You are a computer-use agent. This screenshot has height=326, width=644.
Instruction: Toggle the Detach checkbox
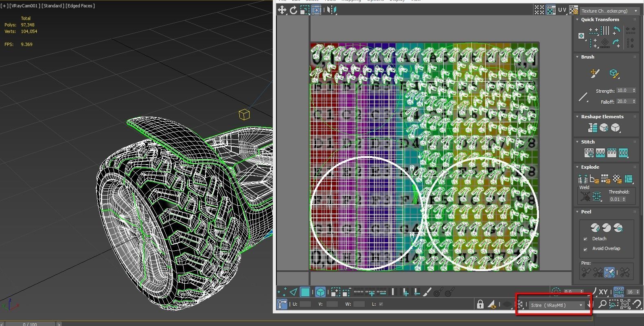tap(585, 239)
